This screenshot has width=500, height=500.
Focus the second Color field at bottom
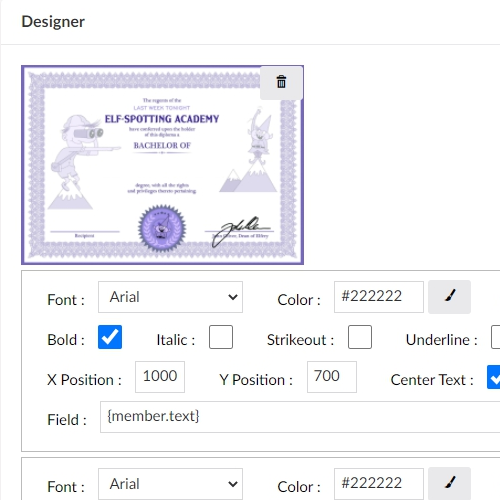[379, 484]
